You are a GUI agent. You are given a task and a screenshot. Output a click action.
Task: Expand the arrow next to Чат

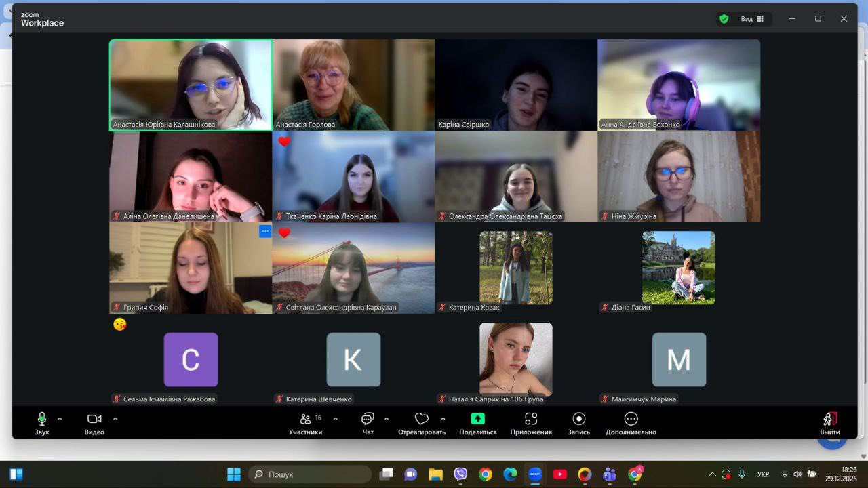387,419
